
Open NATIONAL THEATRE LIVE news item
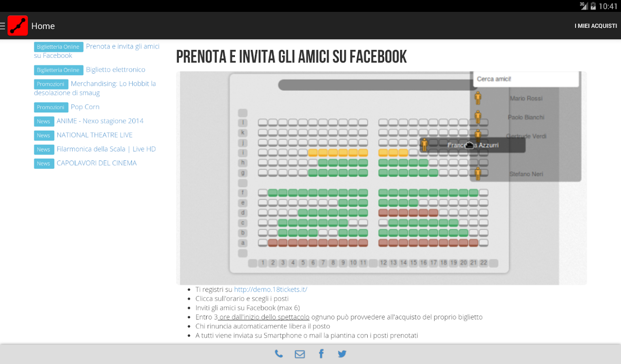click(x=94, y=135)
